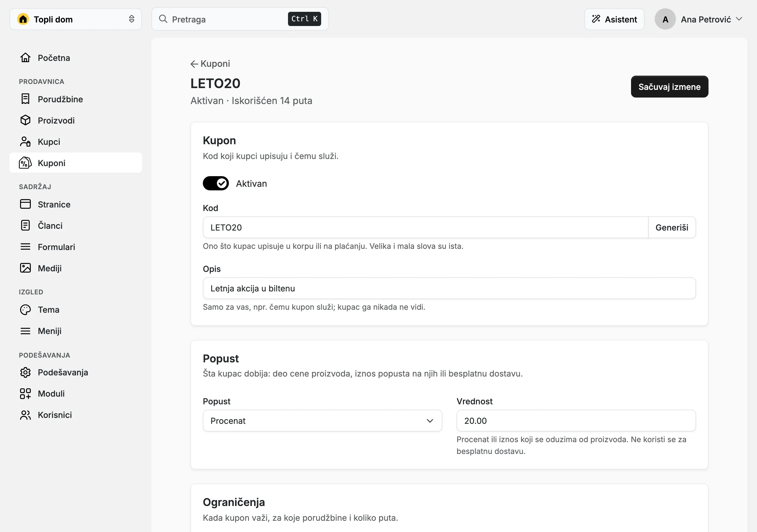Open Porudžbine in the sidebar
This screenshot has width=757, height=532.
[x=76, y=99]
